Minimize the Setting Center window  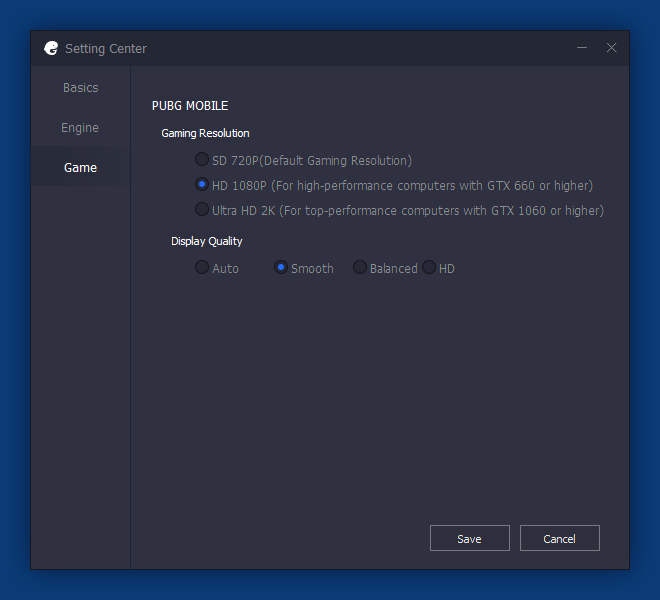point(582,48)
